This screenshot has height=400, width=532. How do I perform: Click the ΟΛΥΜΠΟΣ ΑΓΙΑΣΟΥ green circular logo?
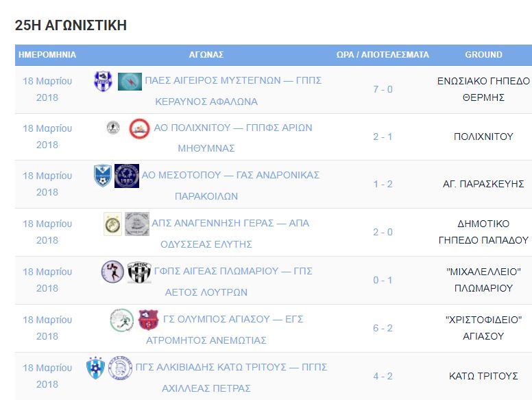[122, 320]
